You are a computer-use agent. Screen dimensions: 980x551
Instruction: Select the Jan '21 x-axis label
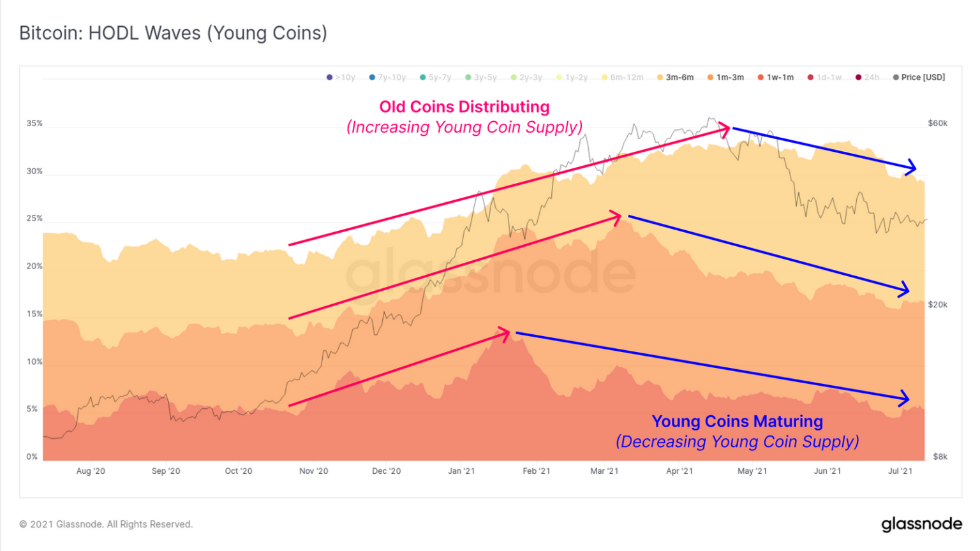[461, 471]
